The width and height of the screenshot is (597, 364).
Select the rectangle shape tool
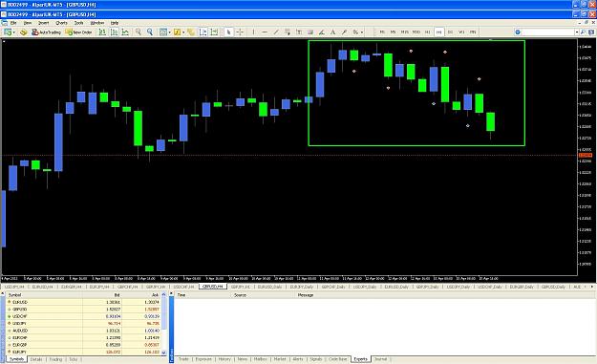(x=310, y=32)
